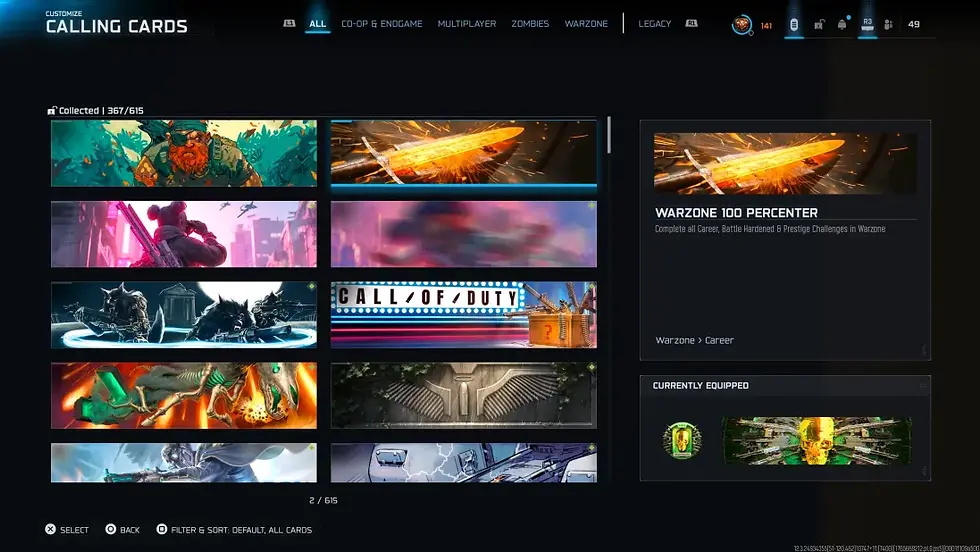Click the calling cards list scrollbar
Viewport: 980px width, 552px height.
tap(609, 135)
